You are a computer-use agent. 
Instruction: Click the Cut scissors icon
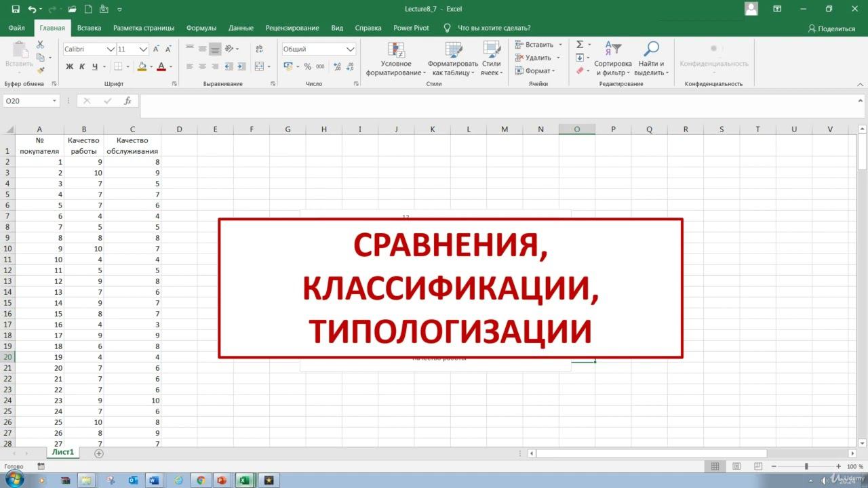40,45
